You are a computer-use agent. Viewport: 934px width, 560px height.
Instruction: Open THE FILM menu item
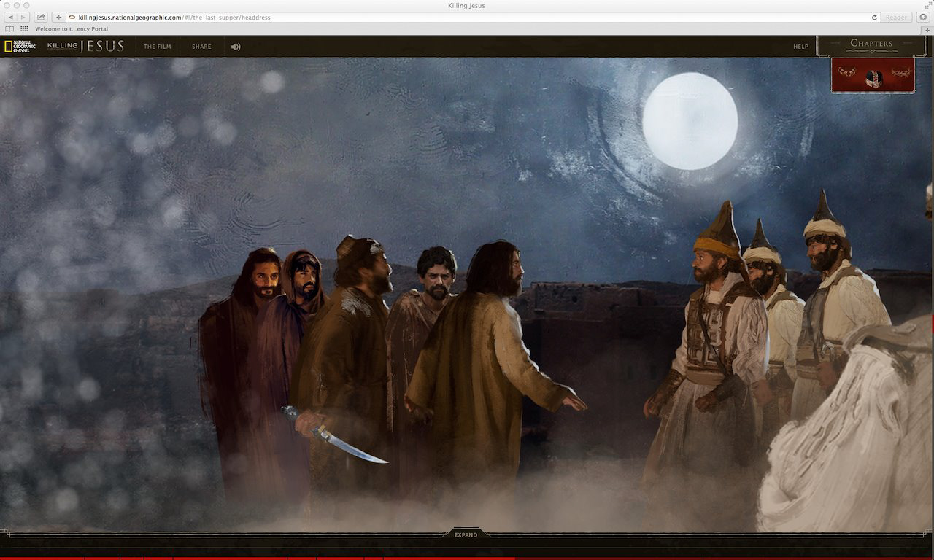pyautogui.click(x=157, y=47)
